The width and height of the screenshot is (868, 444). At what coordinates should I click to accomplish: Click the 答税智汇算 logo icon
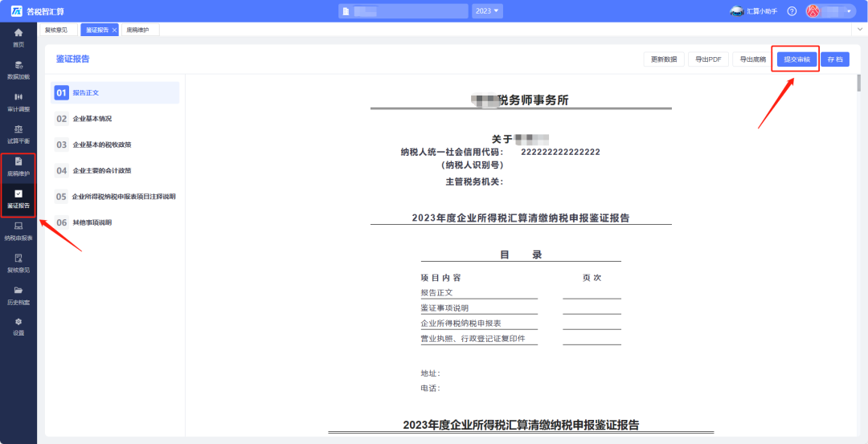click(x=17, y=11)
